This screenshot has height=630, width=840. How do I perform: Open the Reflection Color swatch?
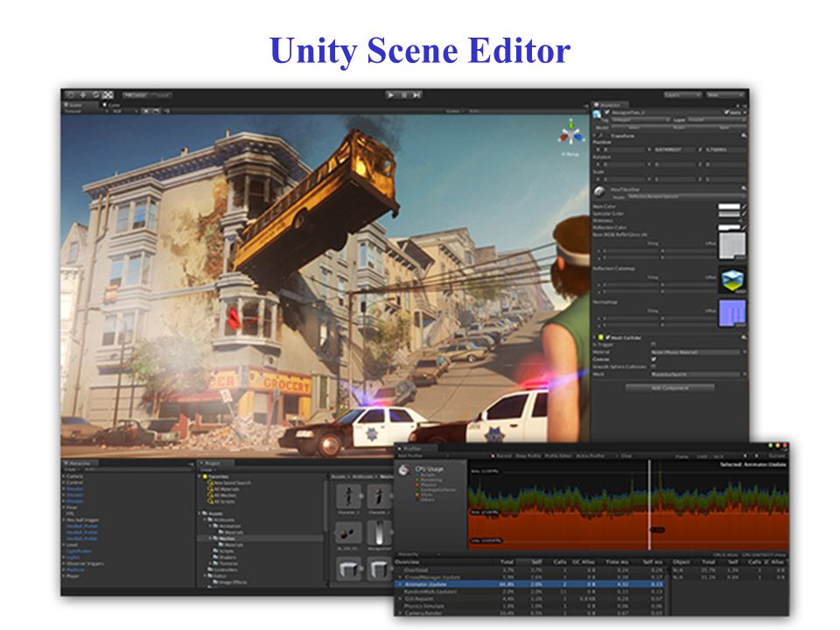729,227
